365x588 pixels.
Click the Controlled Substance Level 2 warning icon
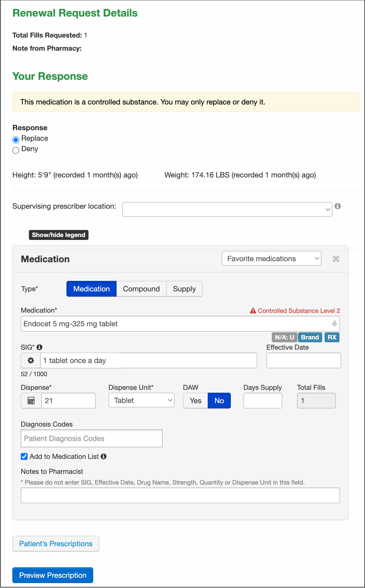click(x=253, y=311)
